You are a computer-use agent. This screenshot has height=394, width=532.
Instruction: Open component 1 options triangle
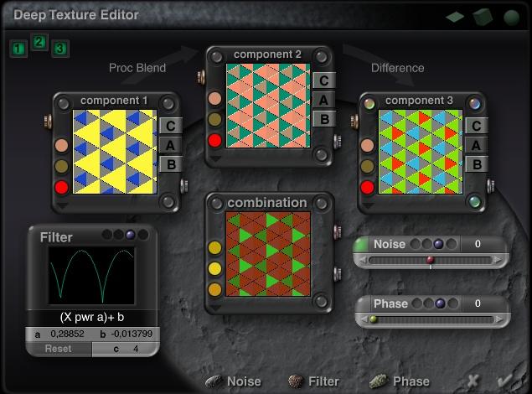click(x=62, y=205)
